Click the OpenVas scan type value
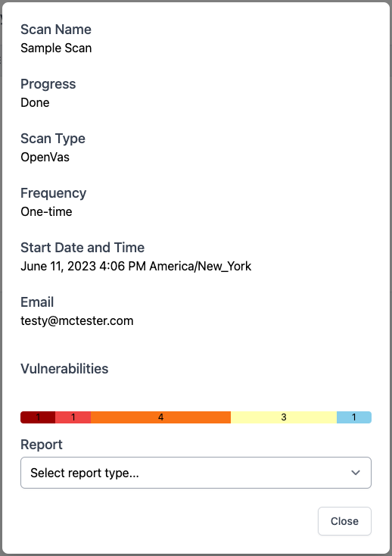Image resolution: width=392 pixels, height=556 pixels. 45,157
